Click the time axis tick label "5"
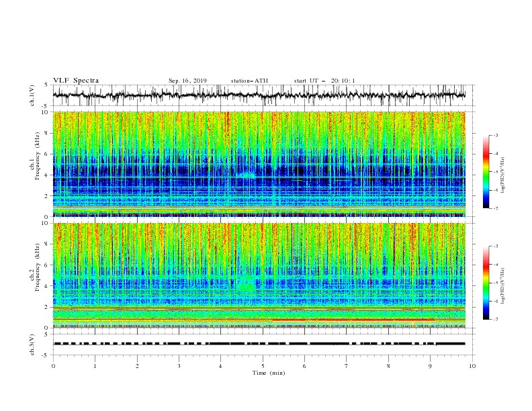Image resolution: width=532 pixels, height=411 pixels. (x=263, y=366)
